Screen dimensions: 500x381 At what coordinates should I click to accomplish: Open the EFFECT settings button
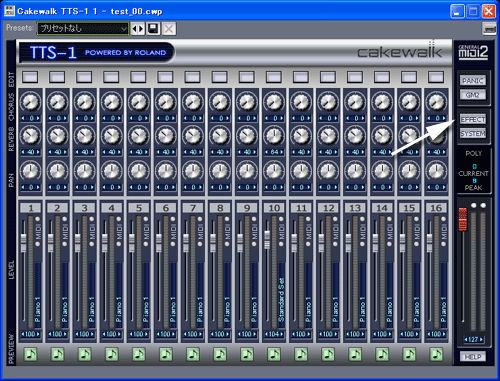click(473, 119)
